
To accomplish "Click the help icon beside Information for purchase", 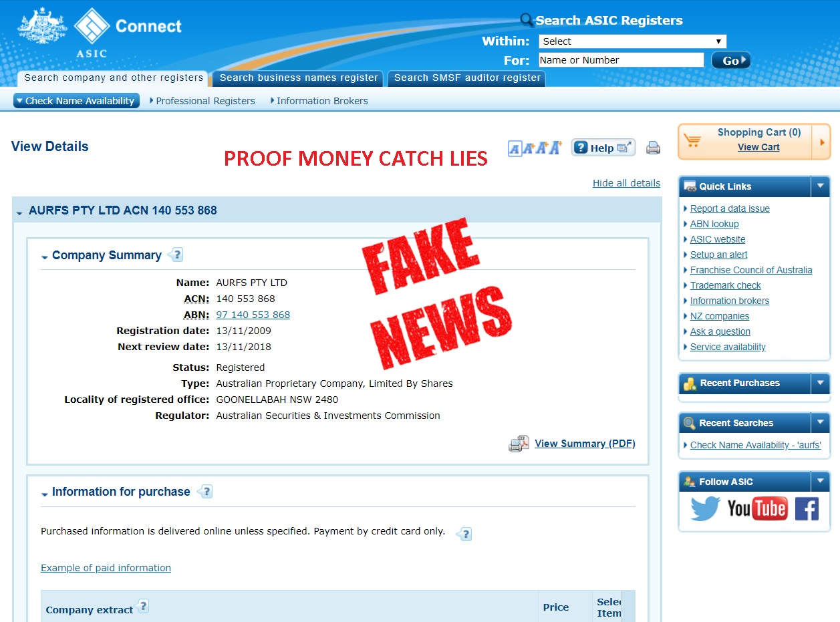I will point(205,492).
